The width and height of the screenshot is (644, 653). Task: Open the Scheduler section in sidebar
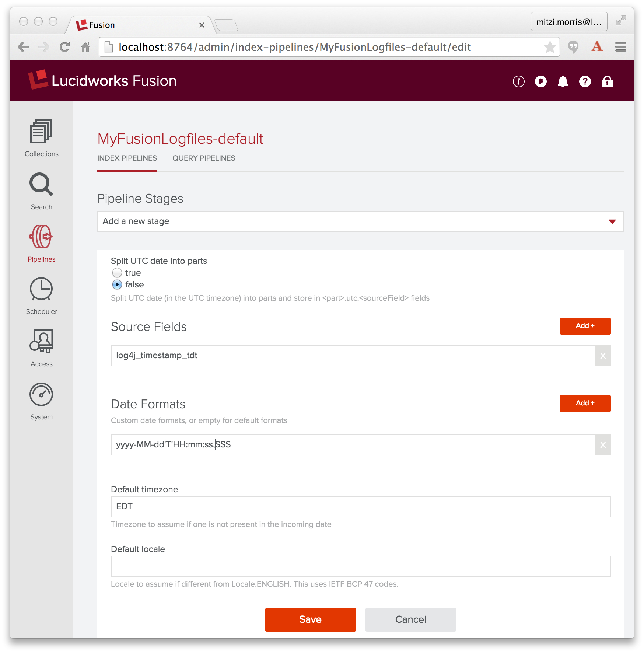[41, 296]
